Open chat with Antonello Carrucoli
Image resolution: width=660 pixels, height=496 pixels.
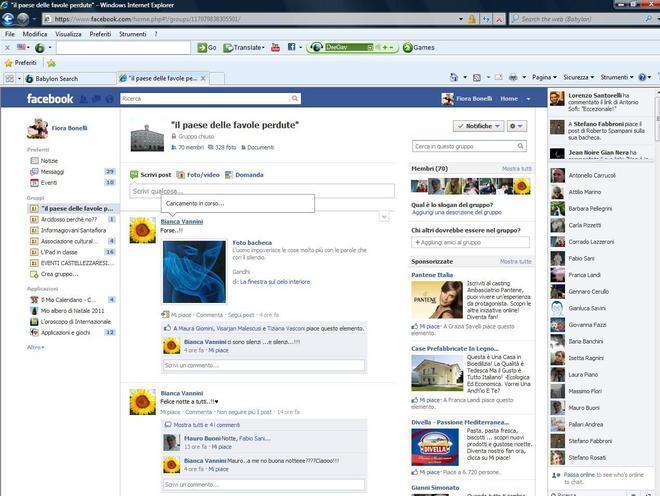pos(592,175)
